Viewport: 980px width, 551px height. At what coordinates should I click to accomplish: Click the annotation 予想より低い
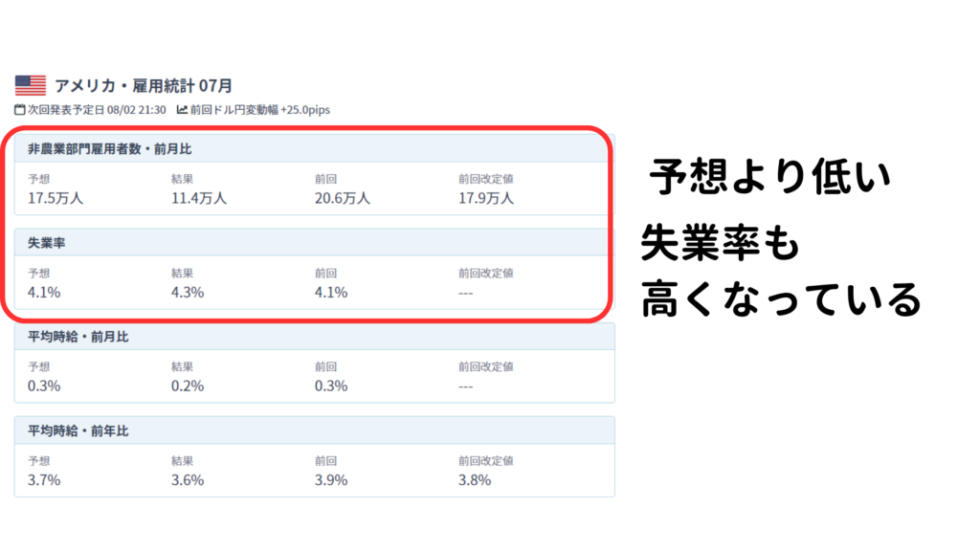tap(770, 178)
